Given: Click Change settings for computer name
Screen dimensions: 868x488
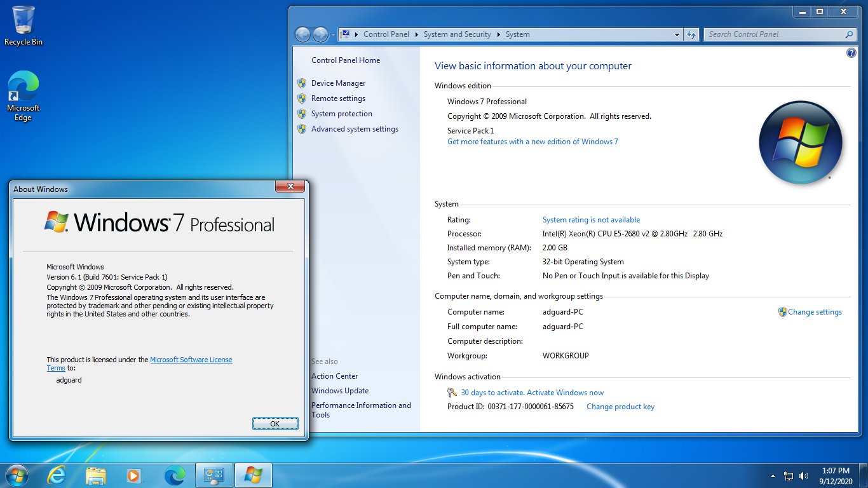Looking at the screenshot, I should (815, 312).
